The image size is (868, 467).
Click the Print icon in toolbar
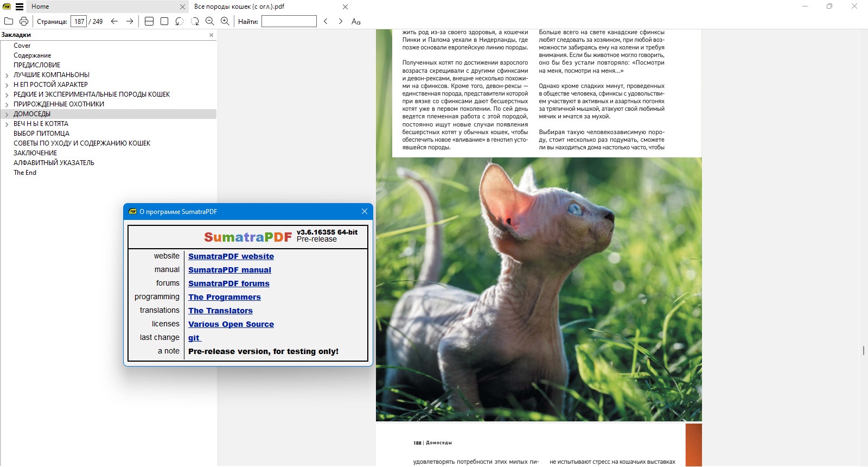pos(24,21)
